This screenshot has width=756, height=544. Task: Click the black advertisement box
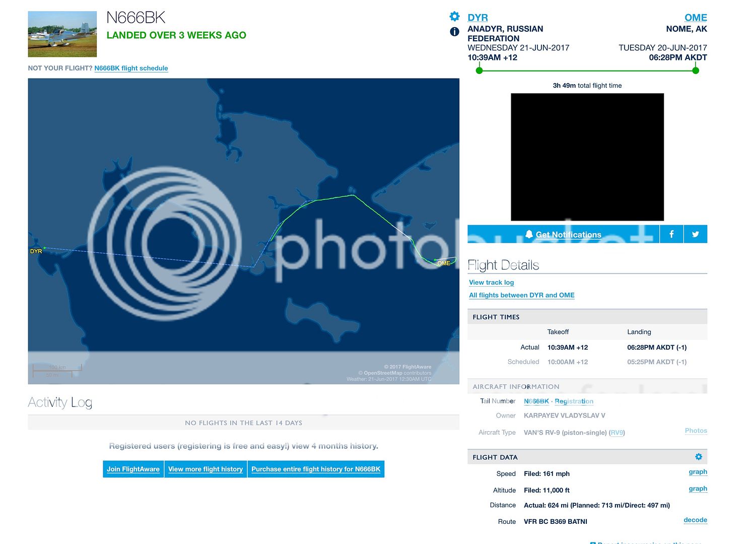point(587,157)
